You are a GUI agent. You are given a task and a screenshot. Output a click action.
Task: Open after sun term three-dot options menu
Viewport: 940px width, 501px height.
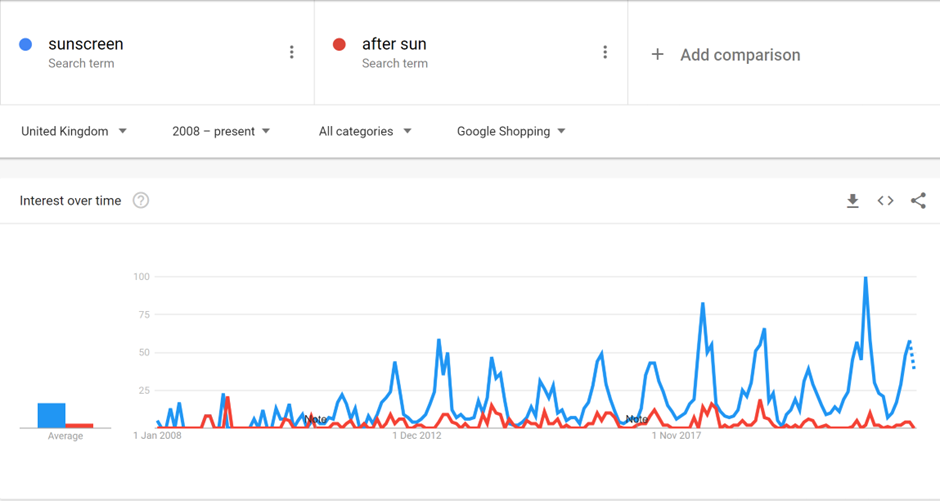(x=605, y=52)
